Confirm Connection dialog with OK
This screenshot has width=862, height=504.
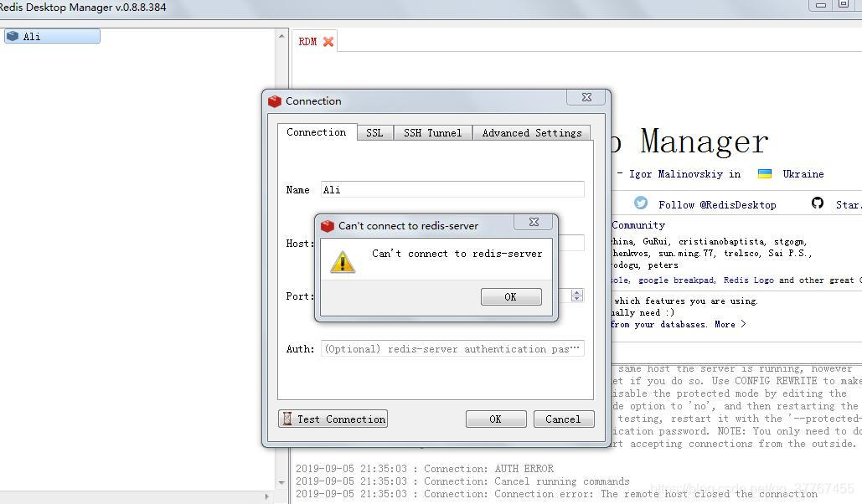point(495,419)
